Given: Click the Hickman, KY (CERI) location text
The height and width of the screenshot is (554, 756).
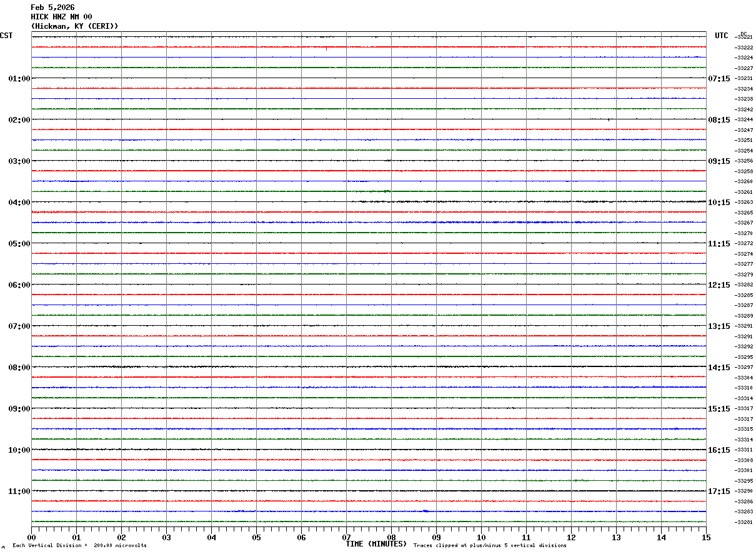Looking at the screenshot, I should point(74,26).
